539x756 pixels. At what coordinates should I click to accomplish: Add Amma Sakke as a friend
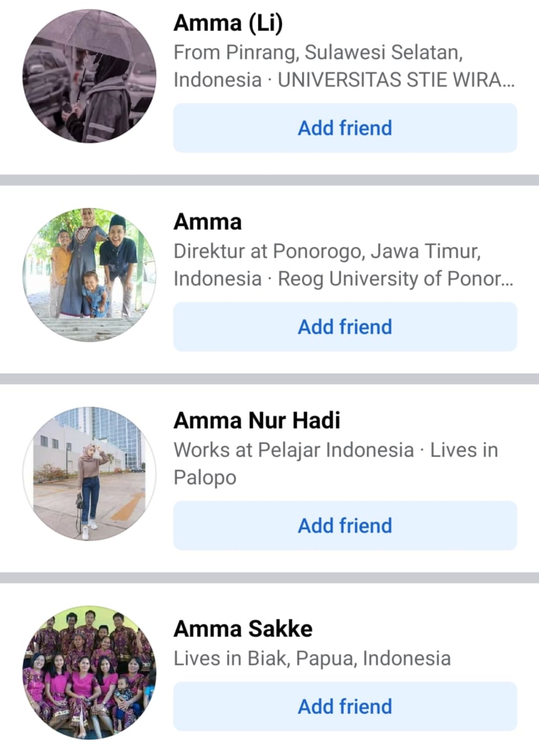point(345,706)
